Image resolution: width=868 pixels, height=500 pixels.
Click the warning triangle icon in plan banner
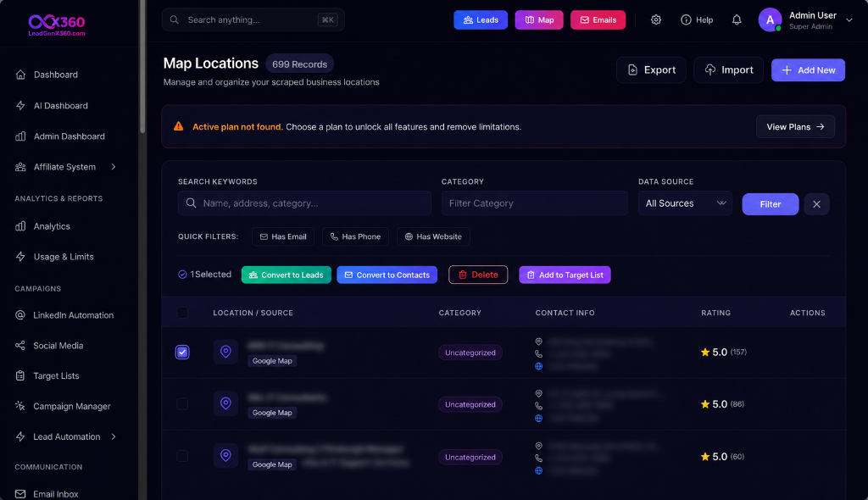coord(178,126)
